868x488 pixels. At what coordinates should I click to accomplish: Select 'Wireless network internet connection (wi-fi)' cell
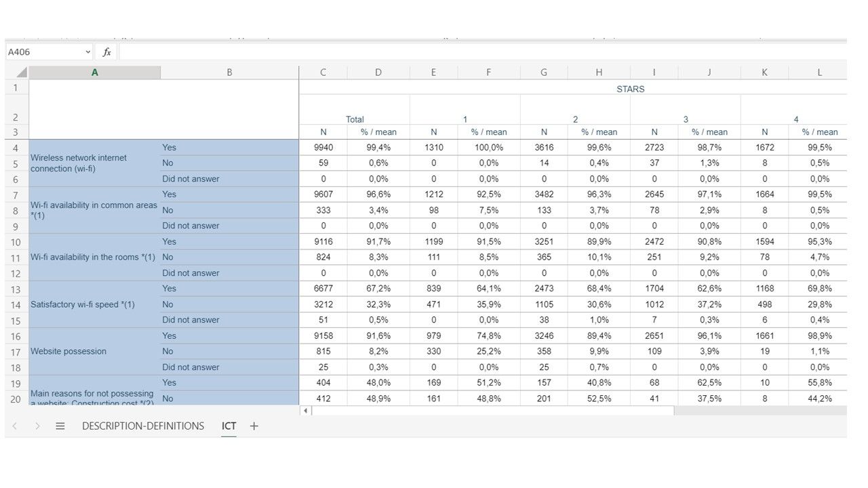click(x=95, y=163)
